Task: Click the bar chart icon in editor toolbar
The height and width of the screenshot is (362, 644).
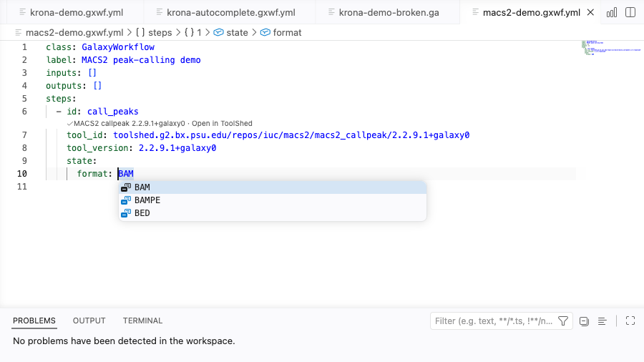Action: click(x=612, y=12)
